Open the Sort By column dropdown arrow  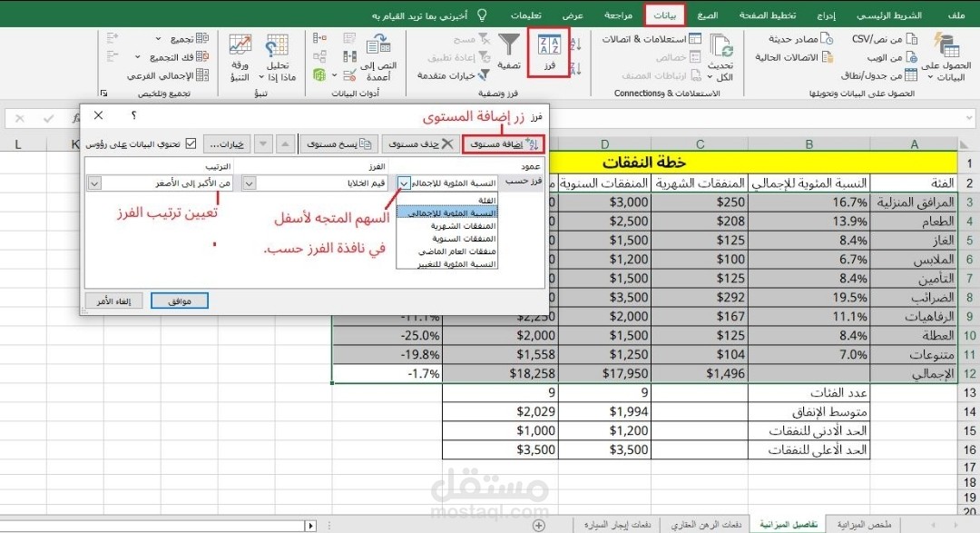(404, 183)
